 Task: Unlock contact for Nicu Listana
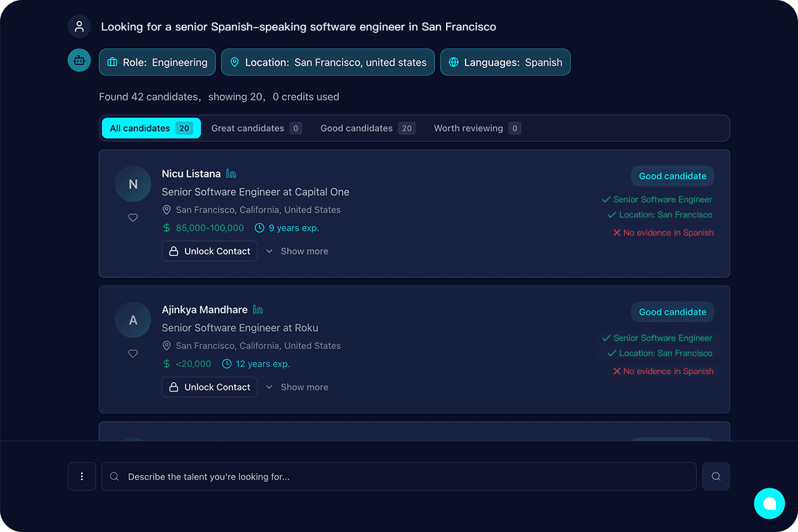pos(209,251)
